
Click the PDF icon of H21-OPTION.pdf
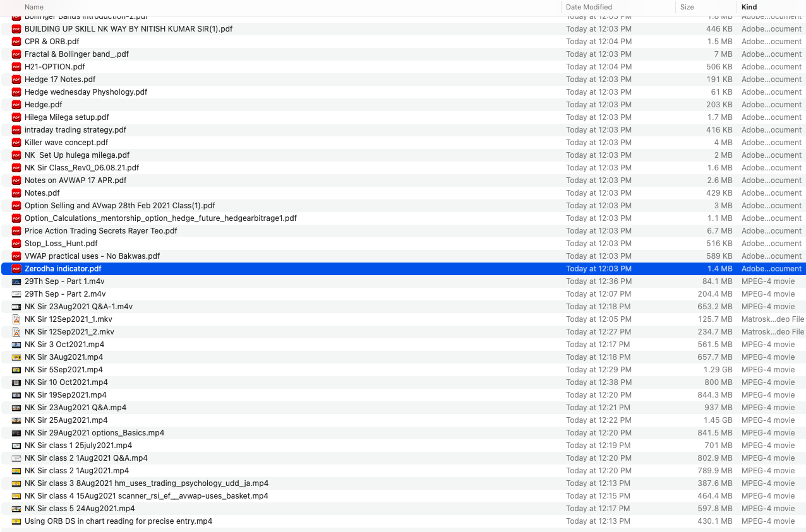(x=16, y=67)
